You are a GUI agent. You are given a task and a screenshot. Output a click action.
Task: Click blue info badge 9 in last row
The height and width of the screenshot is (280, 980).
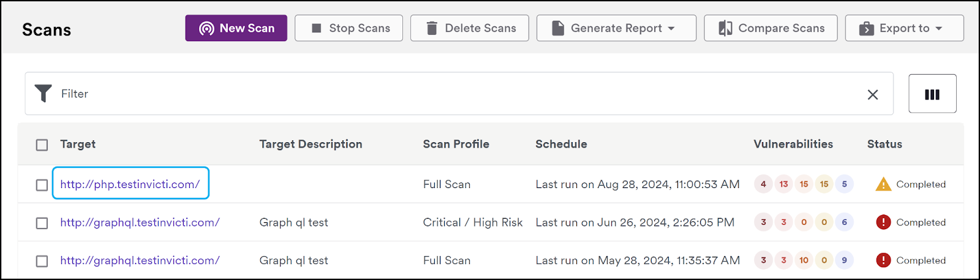point(844,260)
